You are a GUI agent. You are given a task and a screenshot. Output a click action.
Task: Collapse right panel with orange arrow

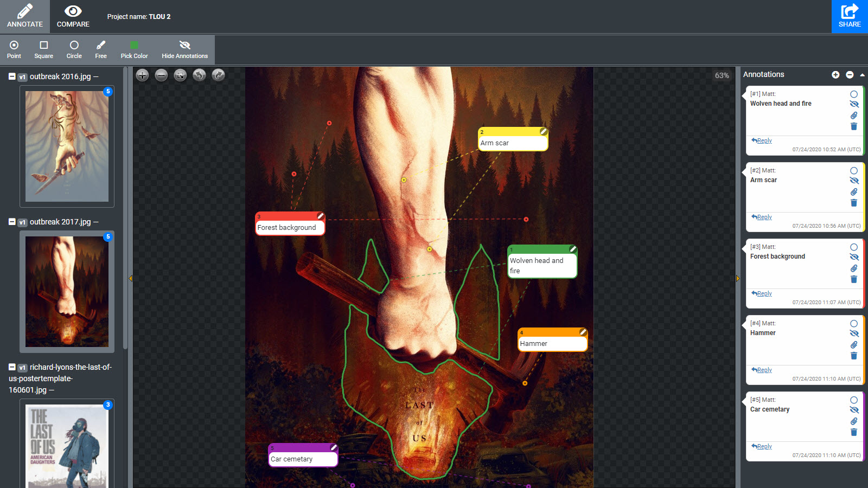tap(737, 278)
